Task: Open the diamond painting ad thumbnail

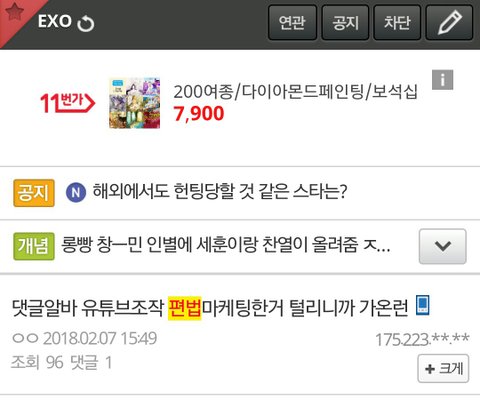Action: pos(135,103)
